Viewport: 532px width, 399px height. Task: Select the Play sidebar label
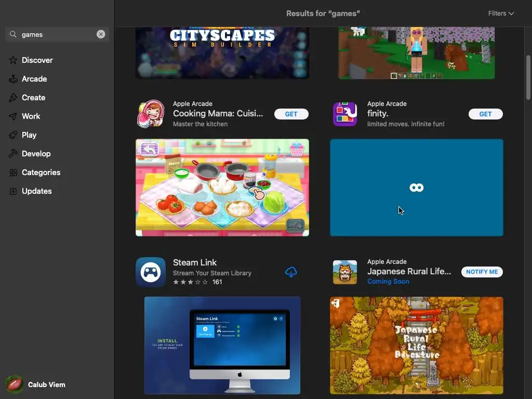pos(29,135)
